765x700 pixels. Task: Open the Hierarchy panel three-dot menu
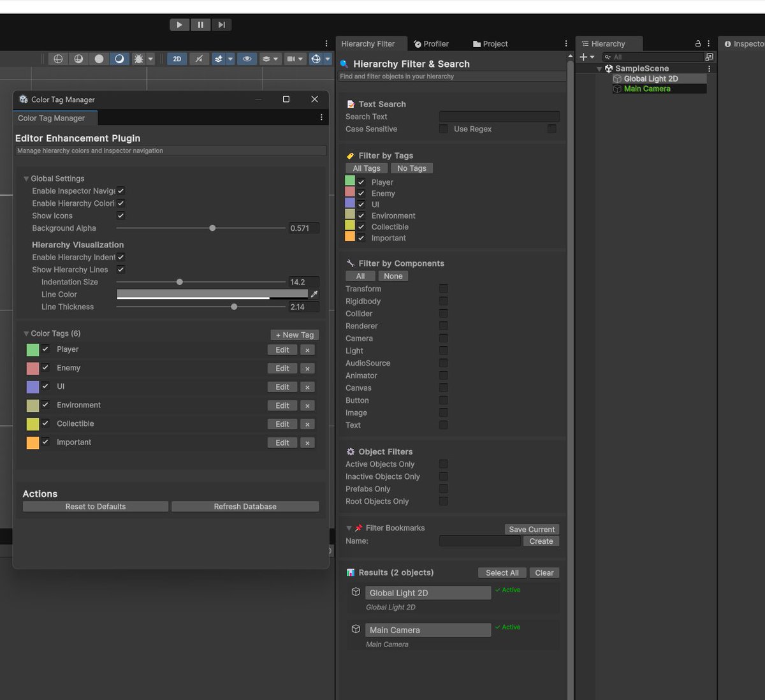click(x=709, y=43)
